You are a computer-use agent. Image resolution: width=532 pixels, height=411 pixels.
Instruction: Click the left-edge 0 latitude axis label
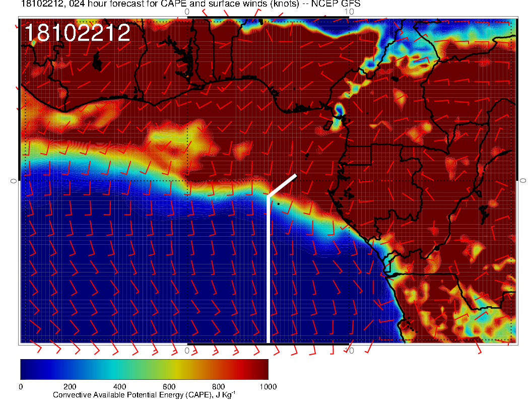pos(14,180)
